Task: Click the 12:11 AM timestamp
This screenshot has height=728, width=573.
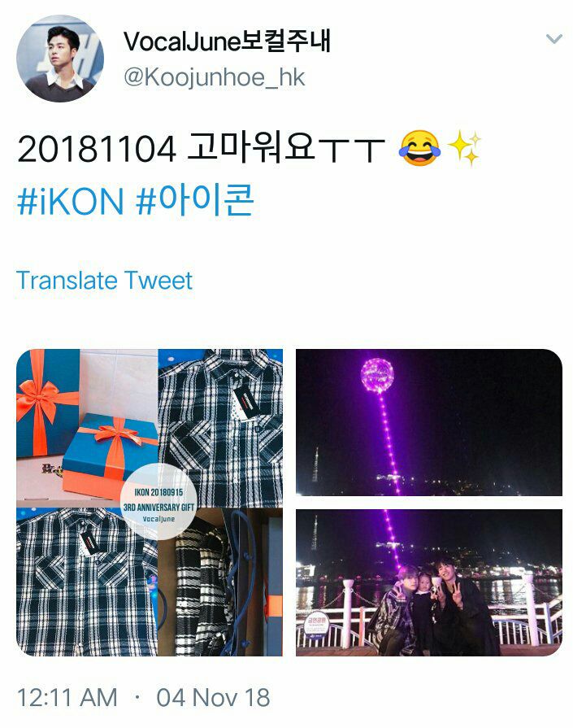Action: tap(67, 697)
